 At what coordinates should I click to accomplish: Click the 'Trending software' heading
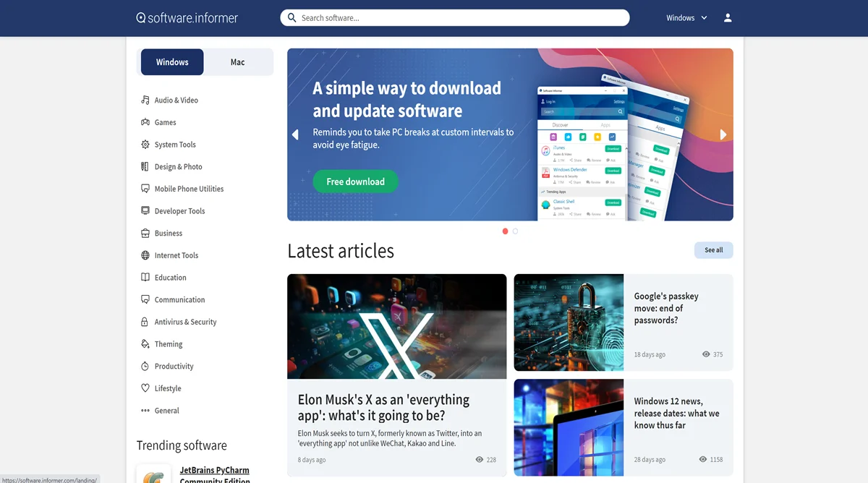[x=182, y=445]
